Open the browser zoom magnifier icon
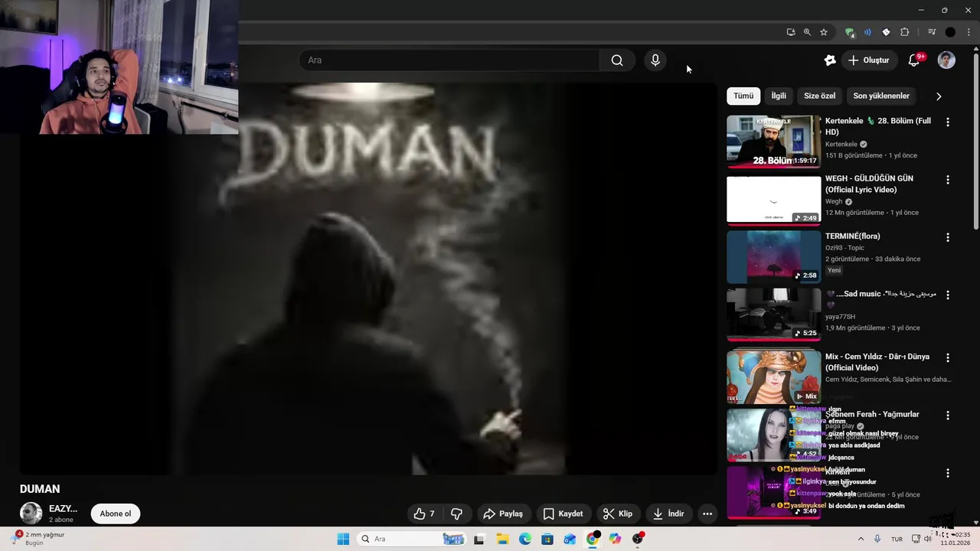 (807, 32)
